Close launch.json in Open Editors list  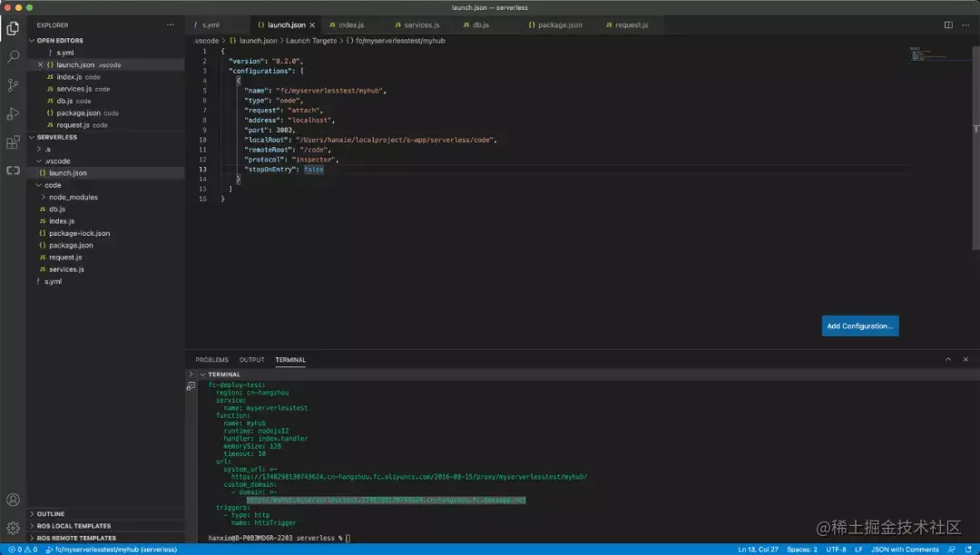point(41,64)
